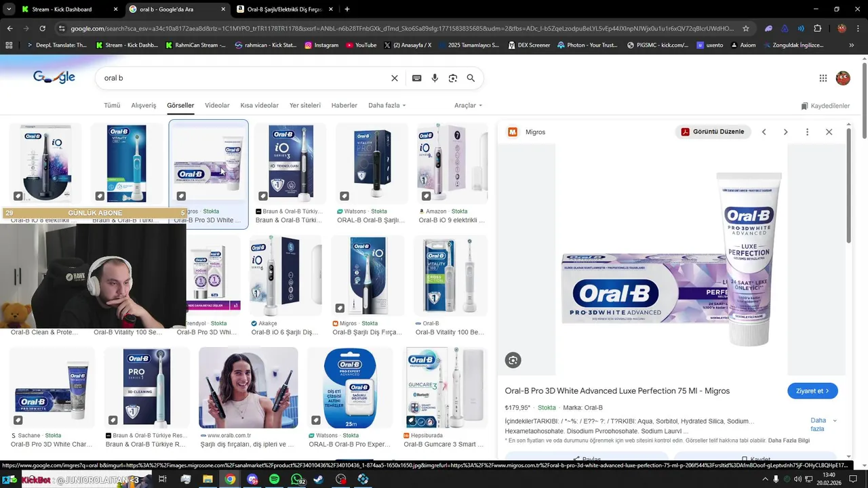Image resolution: width=868 pixels, height=488 pixels.
Task: Open Discord from the taskbar
Action: point(252,479)
